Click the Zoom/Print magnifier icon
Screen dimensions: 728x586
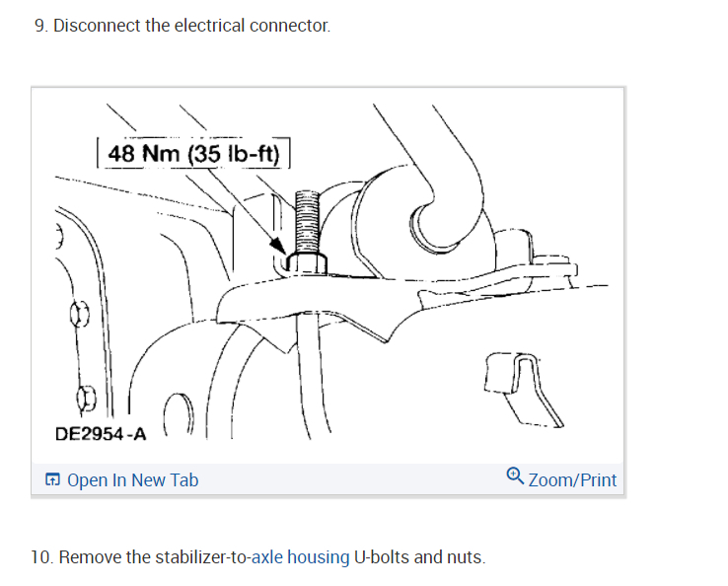pos(514,477)
